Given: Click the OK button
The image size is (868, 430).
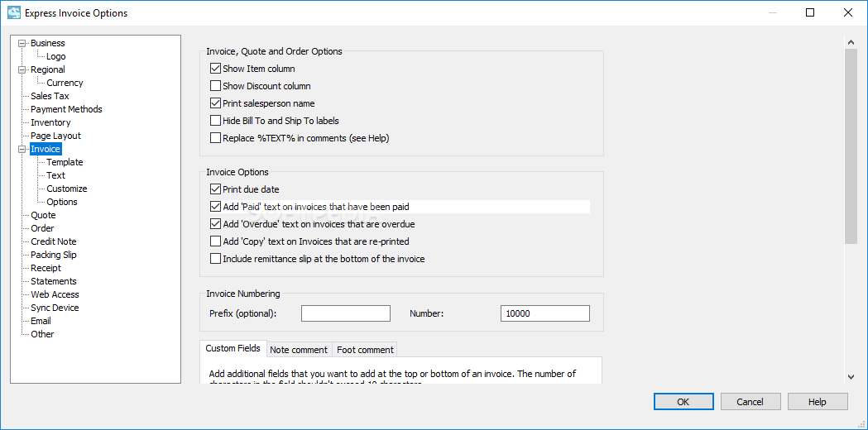Looking at the screenshot, I should click(683, 402).
